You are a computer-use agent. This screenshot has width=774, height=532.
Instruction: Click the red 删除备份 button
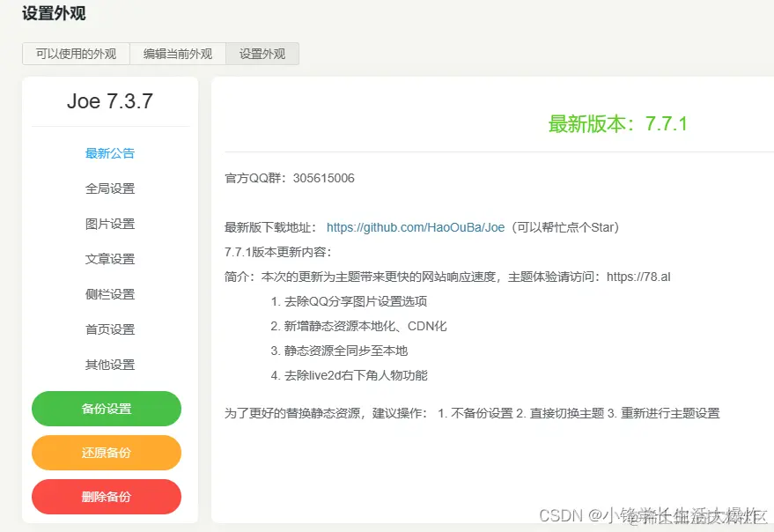point(106,496)
